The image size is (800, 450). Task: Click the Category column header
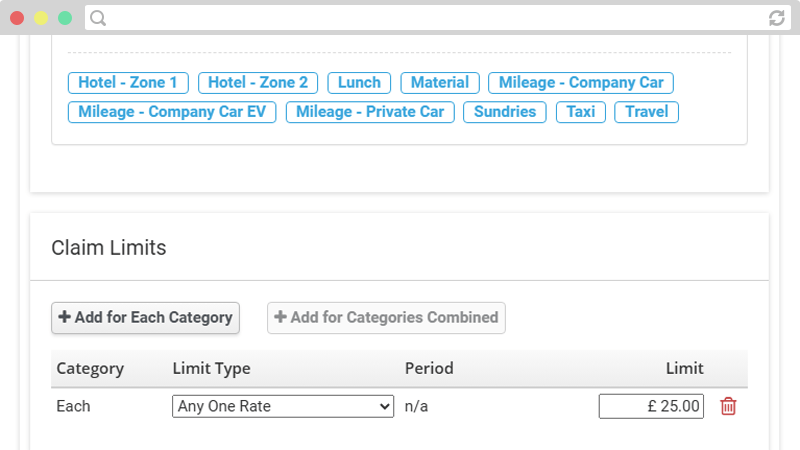90,368
